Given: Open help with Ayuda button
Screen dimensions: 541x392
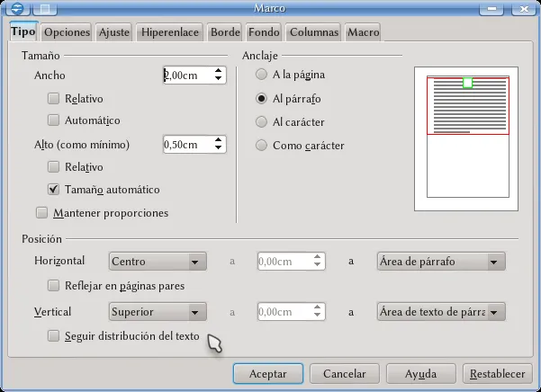Looking at the screenshot, I should click(421, 374).
